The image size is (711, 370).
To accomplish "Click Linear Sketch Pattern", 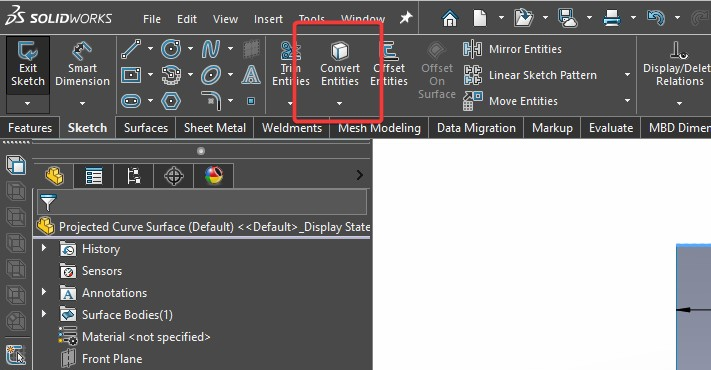I will [530, 75].
